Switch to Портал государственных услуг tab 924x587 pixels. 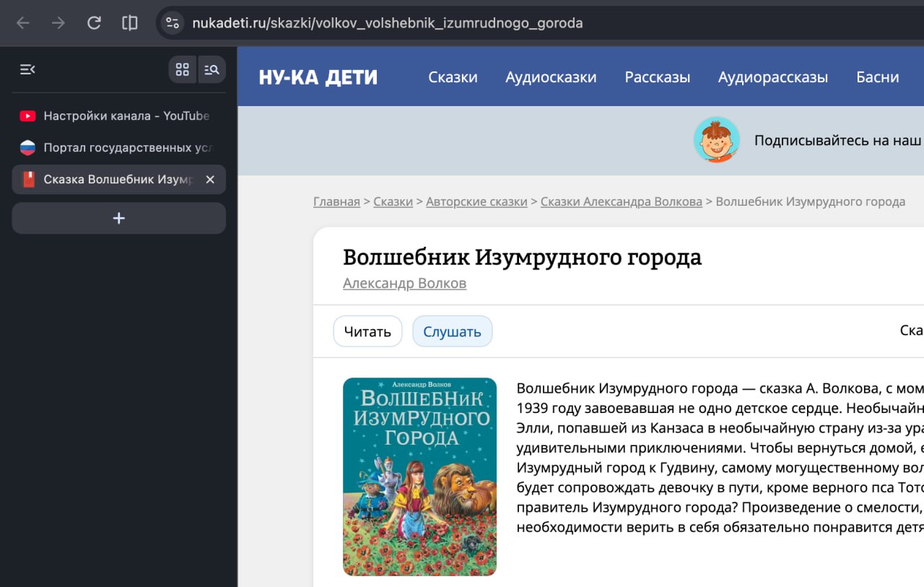[x=119, y=147]
